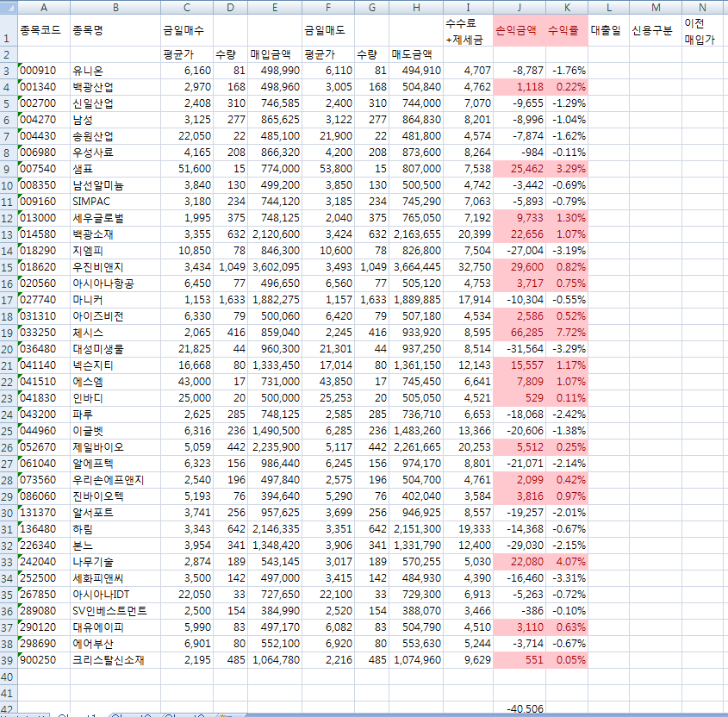728x717 pixels.
Task: Select the 우성사료 stock name cell
Action: (x=115, y=153)
